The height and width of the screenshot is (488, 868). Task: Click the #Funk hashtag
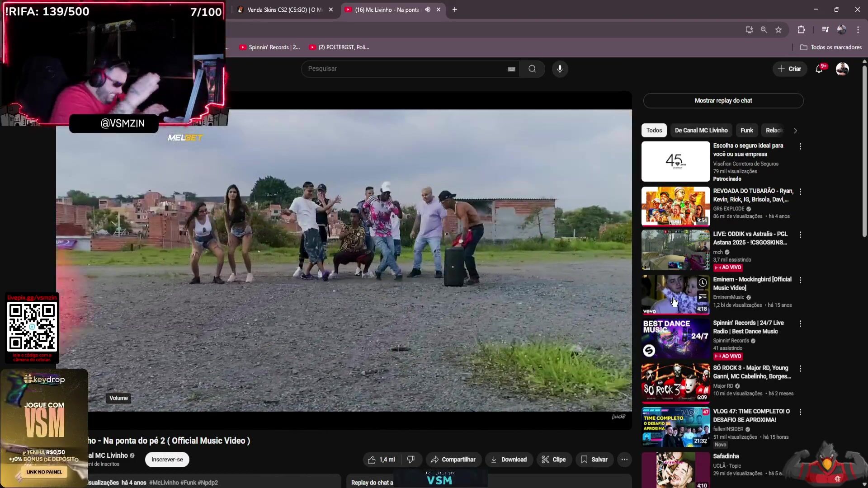(188, 483)
